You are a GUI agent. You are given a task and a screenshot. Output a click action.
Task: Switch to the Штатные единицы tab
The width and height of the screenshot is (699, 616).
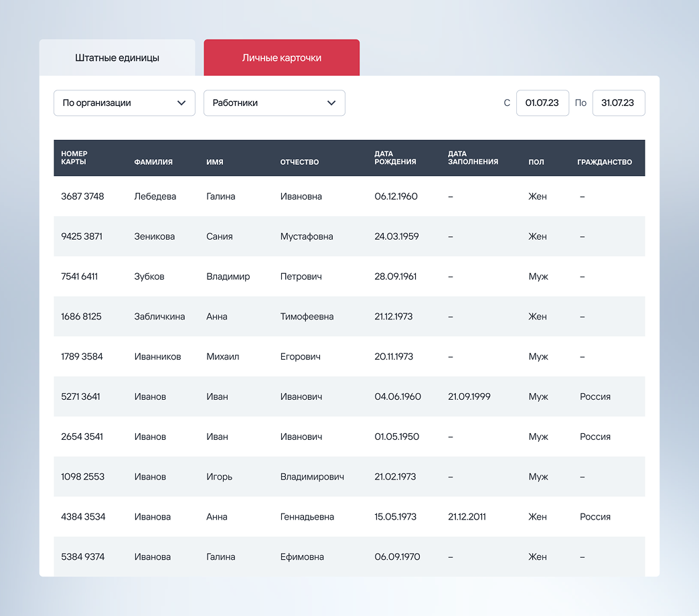(117, 58)
